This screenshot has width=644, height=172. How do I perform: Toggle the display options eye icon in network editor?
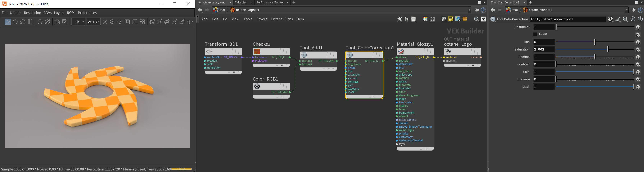(484, 19)
